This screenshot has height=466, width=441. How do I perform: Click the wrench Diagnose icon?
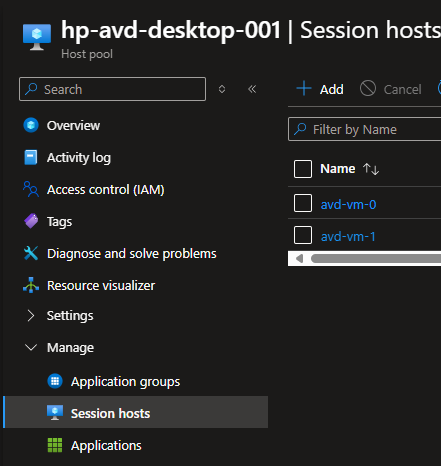click(31, 253)
